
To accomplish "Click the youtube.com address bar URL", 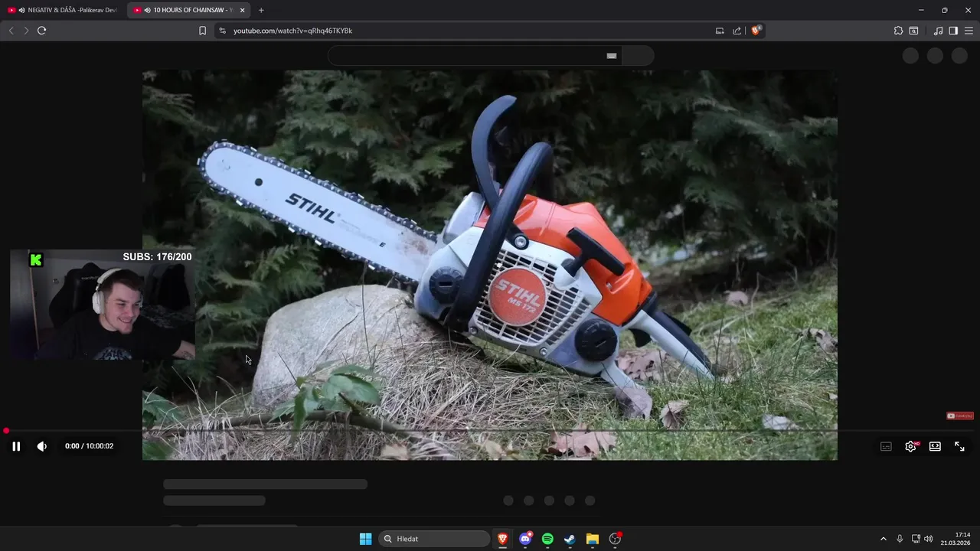I will click(x=292, y=31).
